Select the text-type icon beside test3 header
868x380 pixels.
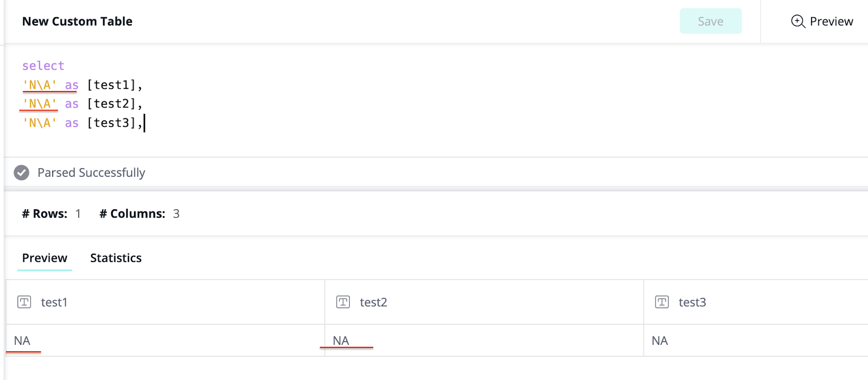coord(662,302)
